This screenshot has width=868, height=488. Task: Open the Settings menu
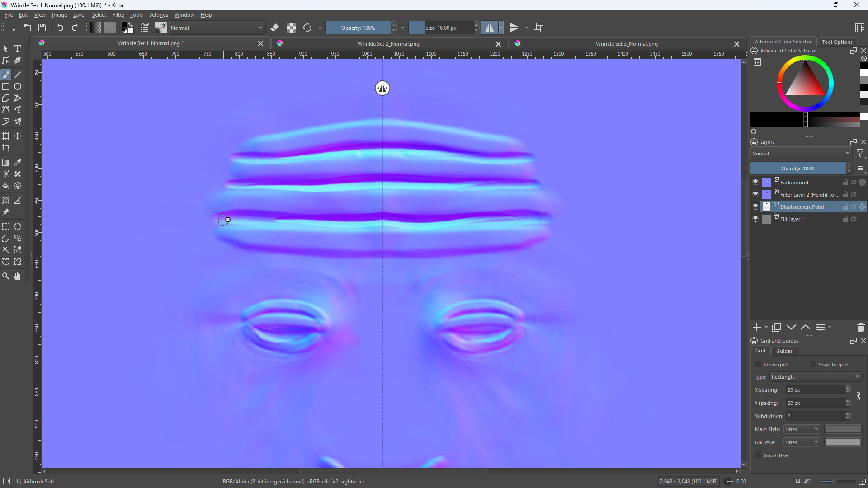click(x=159, y=15)
